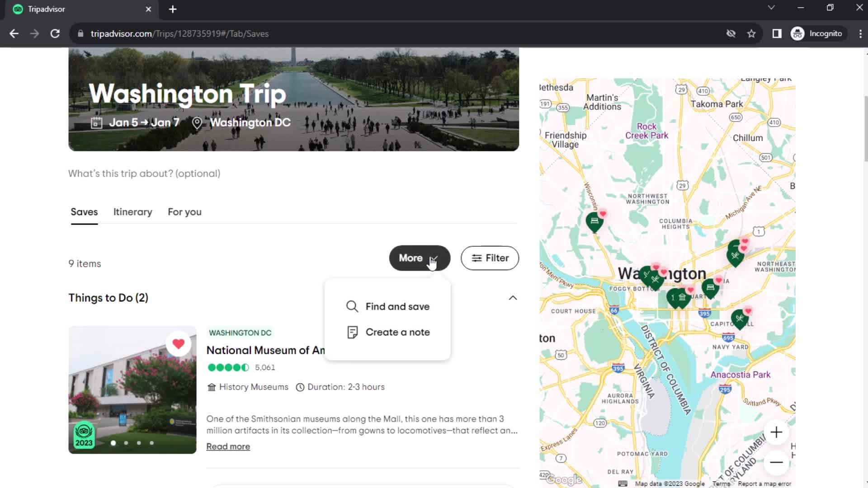Image resolution: width=868 pixels, height=488 pixels.
Task: Click the location pin icon near Washington DC
Action: click(198, 122)
